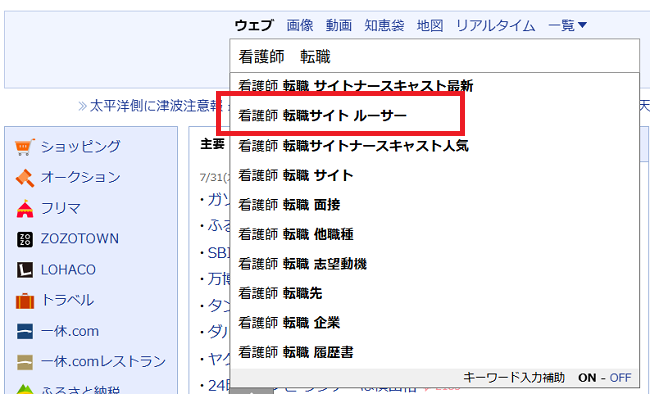Choose suggestion 看護師 転職 企業

pyautogui.click(x=434, y=322)
